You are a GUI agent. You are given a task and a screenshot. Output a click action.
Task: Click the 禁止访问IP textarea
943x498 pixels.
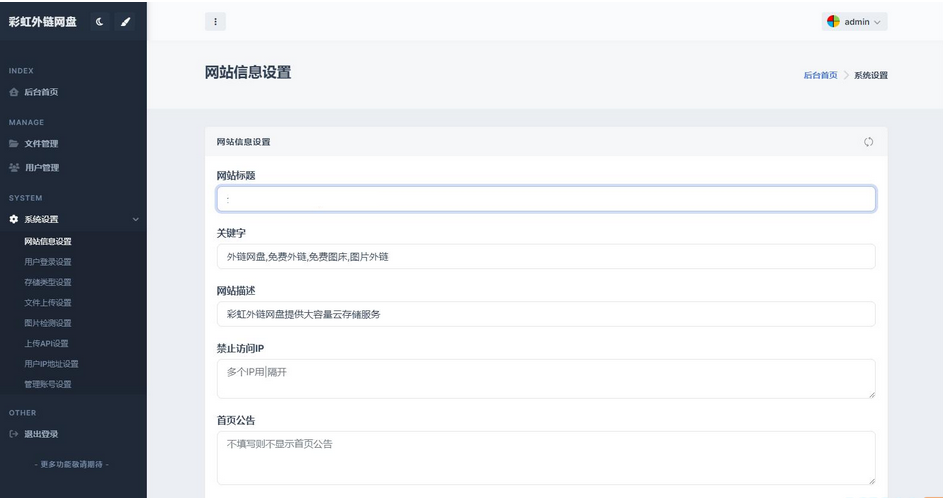pyautogui.click(x=546, y=379)
